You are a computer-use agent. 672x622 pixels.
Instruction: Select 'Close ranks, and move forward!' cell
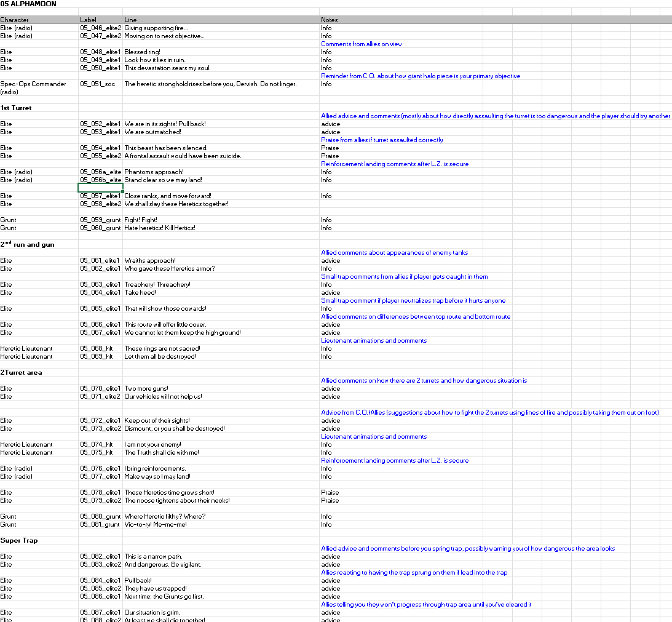[221, 196]
